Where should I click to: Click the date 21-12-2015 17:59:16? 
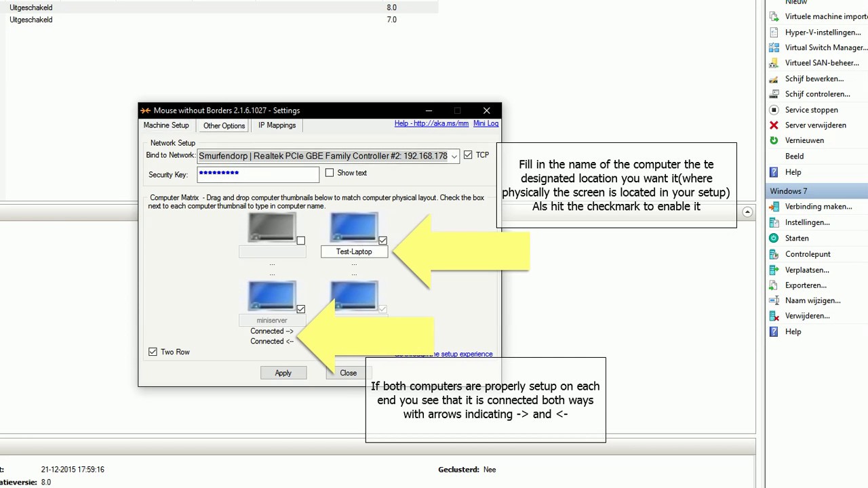point(73,469)
